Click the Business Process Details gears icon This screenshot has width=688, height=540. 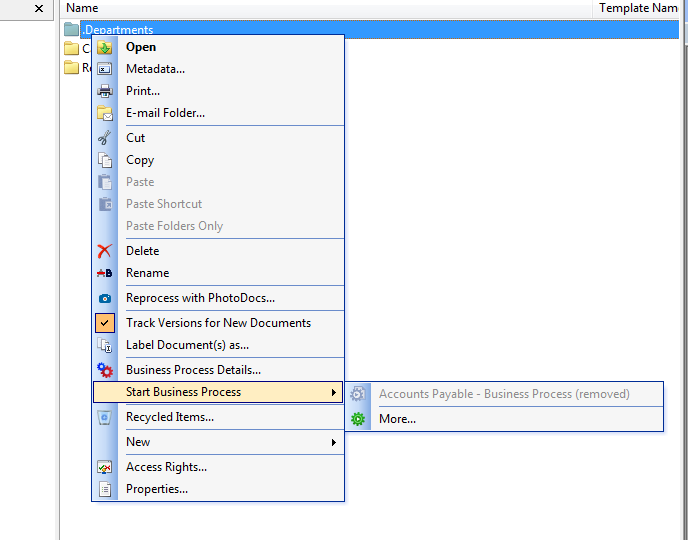104,370
